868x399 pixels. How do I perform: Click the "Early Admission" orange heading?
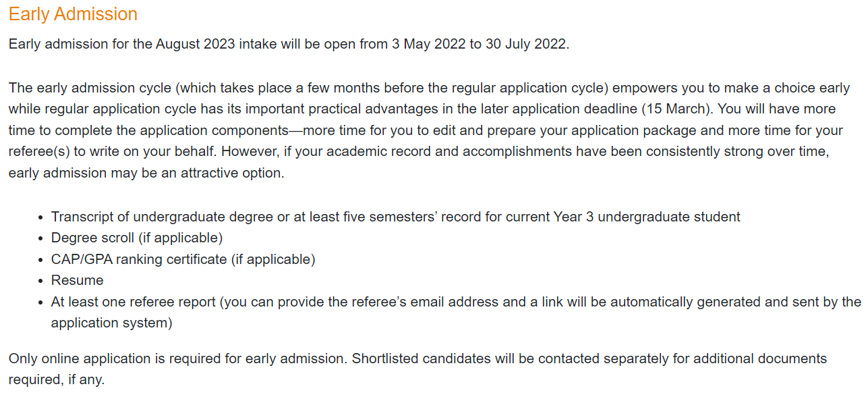[x=73, y=14]
